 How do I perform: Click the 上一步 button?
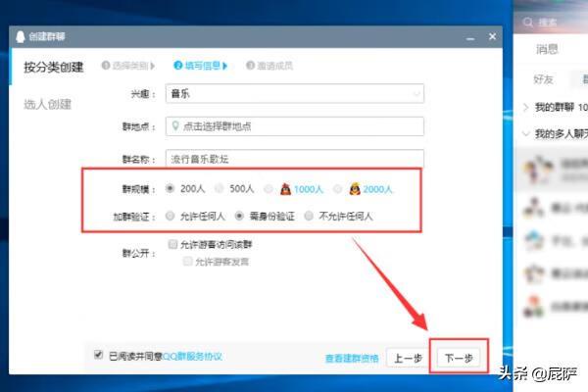pyautogui.click(x=408, y=359)
